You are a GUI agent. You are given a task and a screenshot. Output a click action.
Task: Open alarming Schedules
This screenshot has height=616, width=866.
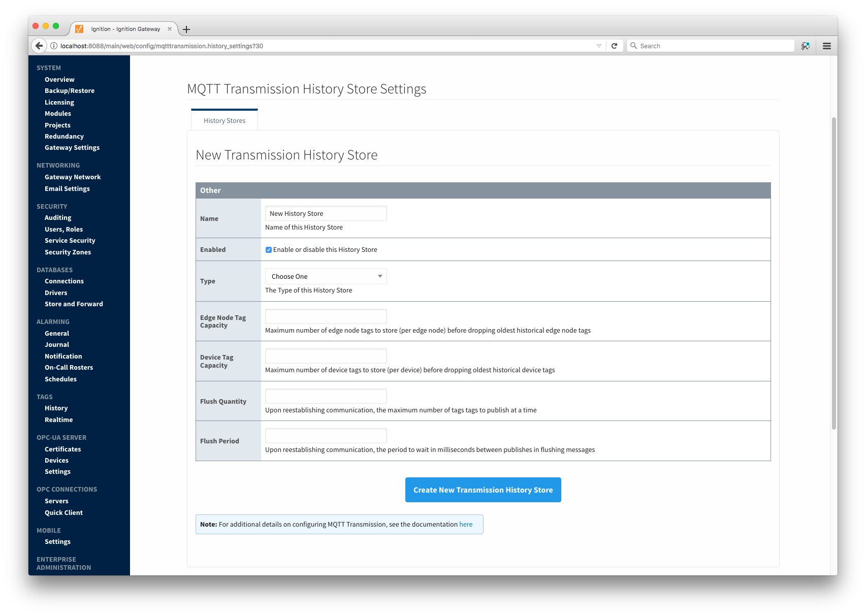[x=60, y=379]
